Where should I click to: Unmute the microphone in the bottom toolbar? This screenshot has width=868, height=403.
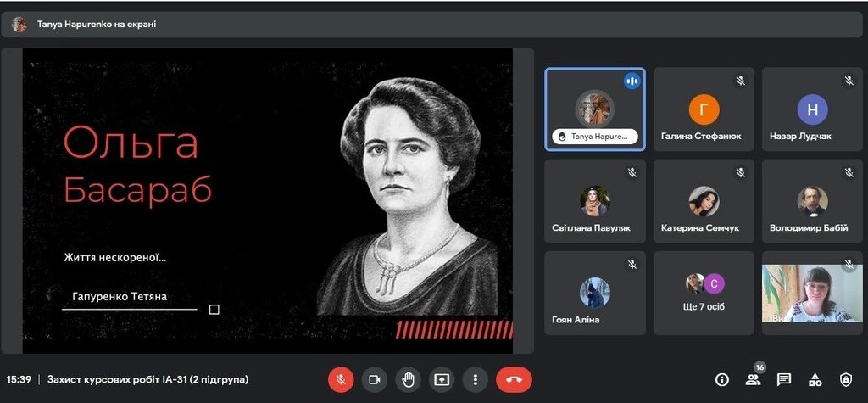[341, 379]
